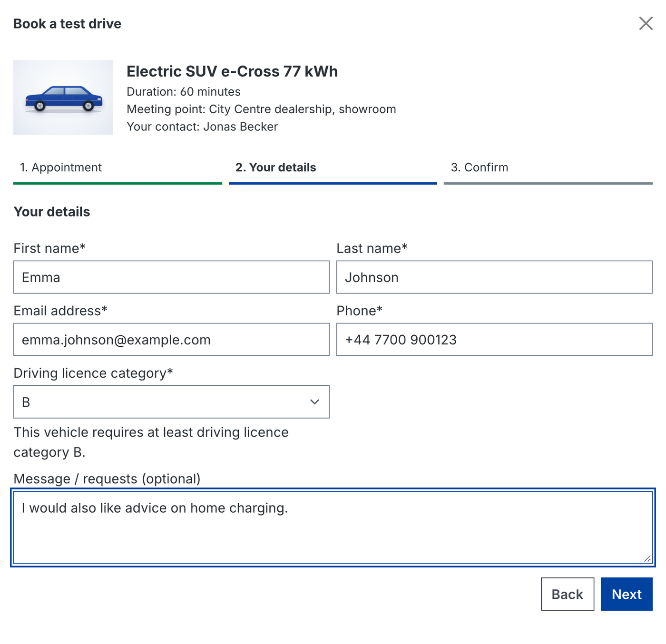Click the Electric SUV e-Cross 77 kWh title
Image resolution: width=666 pixels, height=644 pixels.
click(232, 71)
